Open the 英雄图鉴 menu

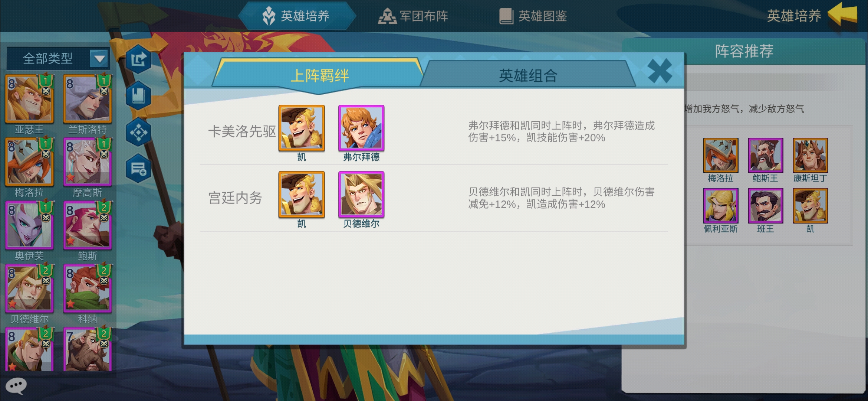[533, 16]
